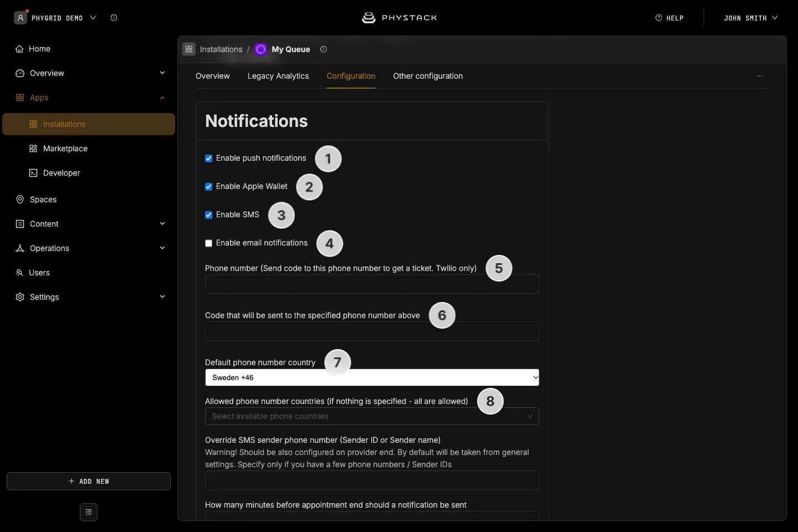
Task: Click the Settings gear icon in sidebar
Action: [x=20, y=297]
